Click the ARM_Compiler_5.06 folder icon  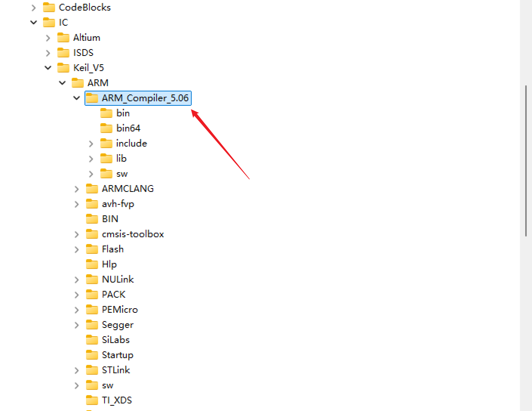point(92,98)
